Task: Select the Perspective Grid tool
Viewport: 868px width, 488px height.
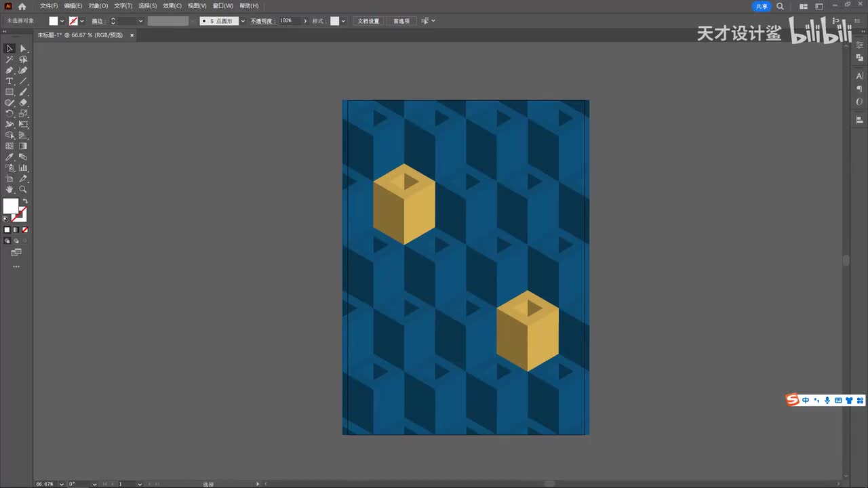Action: pos(23,135)
